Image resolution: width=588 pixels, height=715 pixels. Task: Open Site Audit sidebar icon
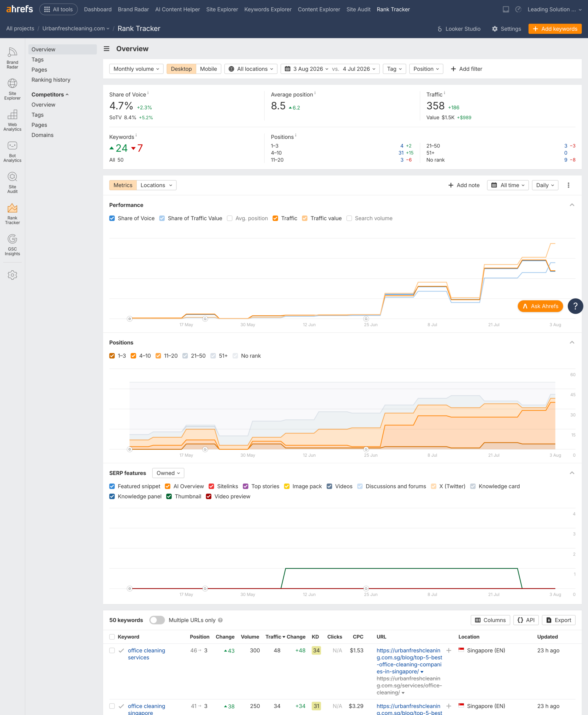[12, 183]
